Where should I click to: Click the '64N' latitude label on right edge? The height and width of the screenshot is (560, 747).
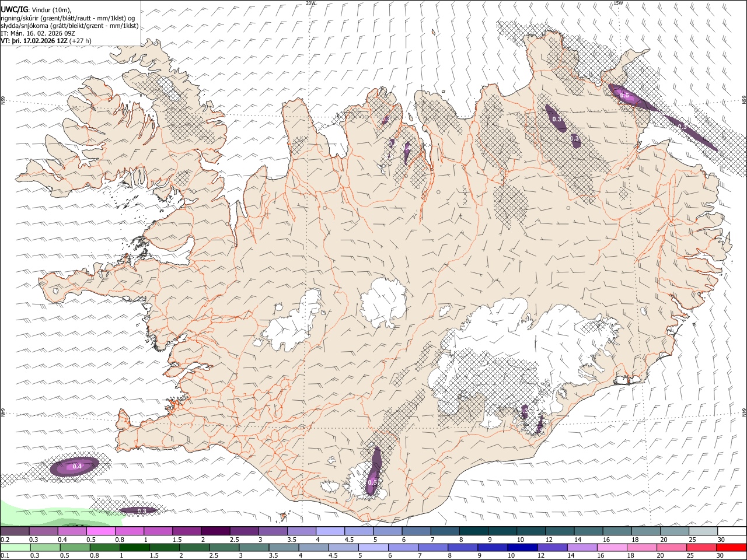744,412
